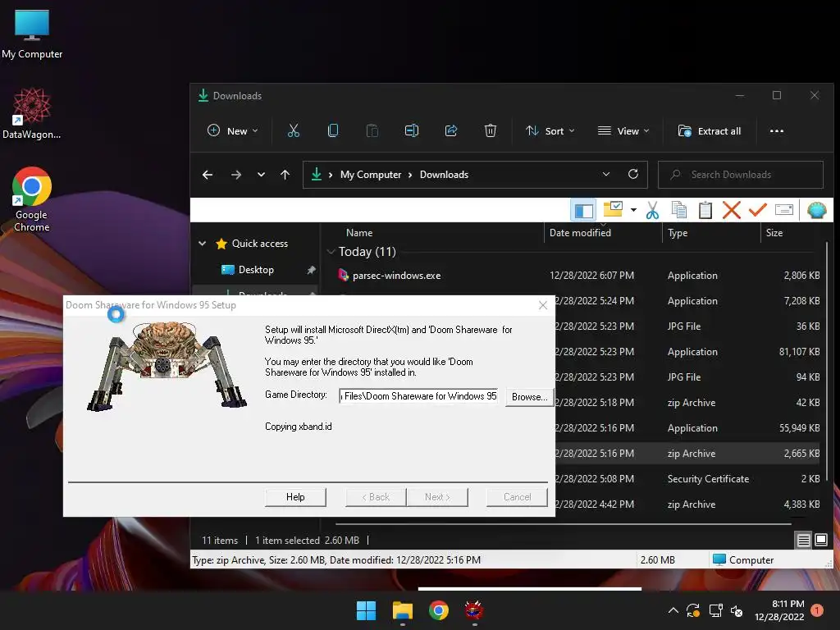The image size is (840, 630).
Task: Click the clock showing 8:11 PM
Action: (x=787, y=604)
